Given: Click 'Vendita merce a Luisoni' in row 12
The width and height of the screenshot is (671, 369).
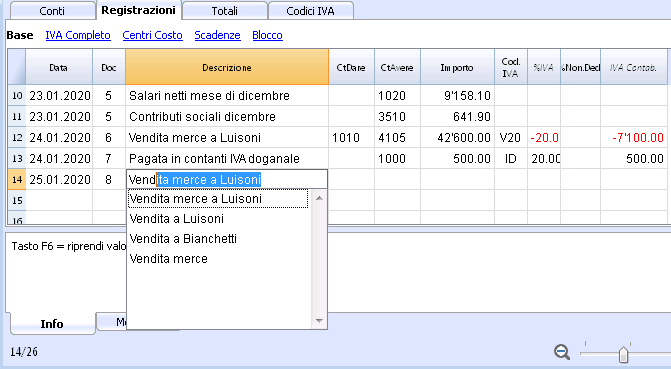Looking at the screenshot, I should click(227, 137).
